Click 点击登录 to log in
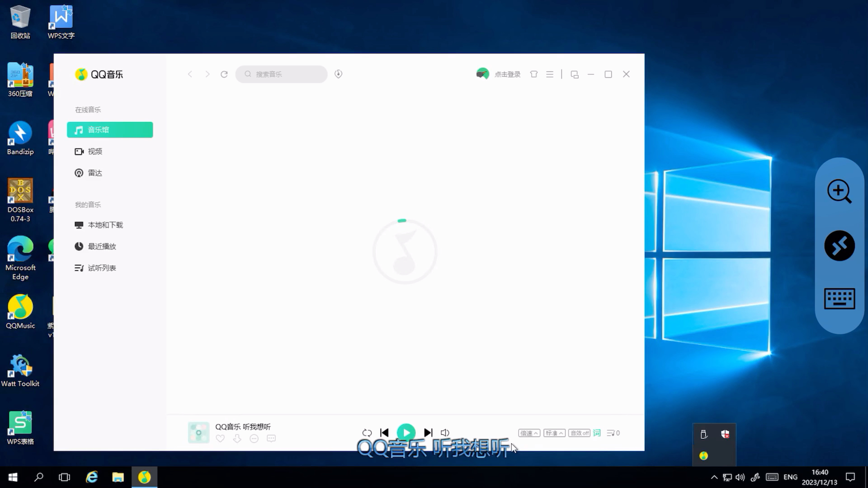868x488 pixels. pos(507,74)
